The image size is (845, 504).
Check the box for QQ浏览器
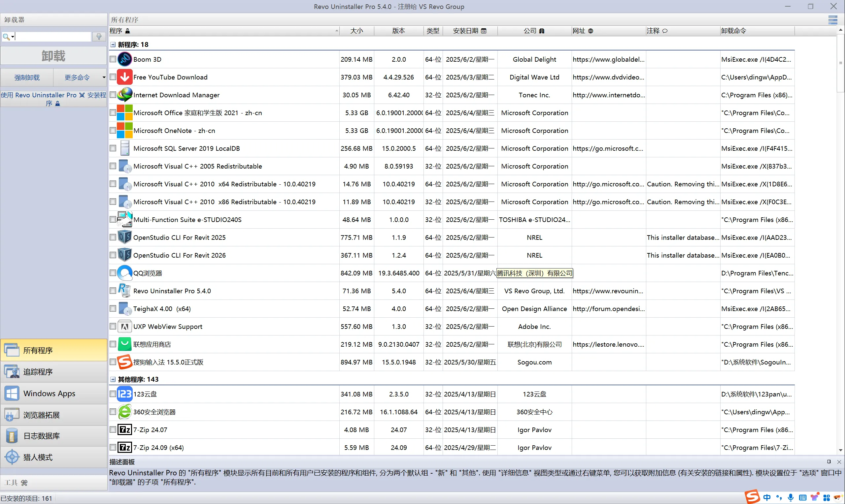pyautogui.click(x=113, y=273)
